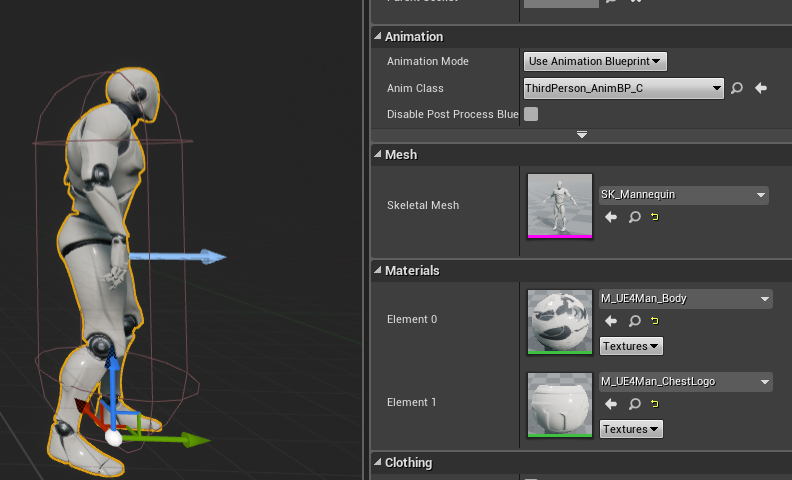
Task: Open Textures dropdown for Element 1
Action: pyautogui.click(x=631, y=429)
